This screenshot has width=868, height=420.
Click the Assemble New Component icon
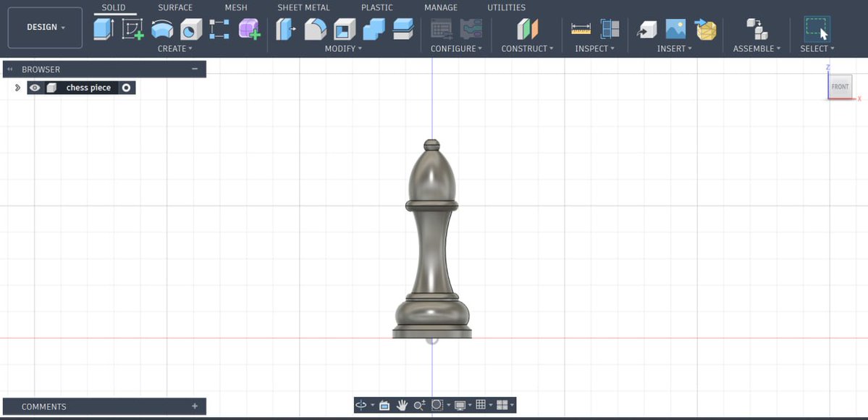(x=757, y=29)
